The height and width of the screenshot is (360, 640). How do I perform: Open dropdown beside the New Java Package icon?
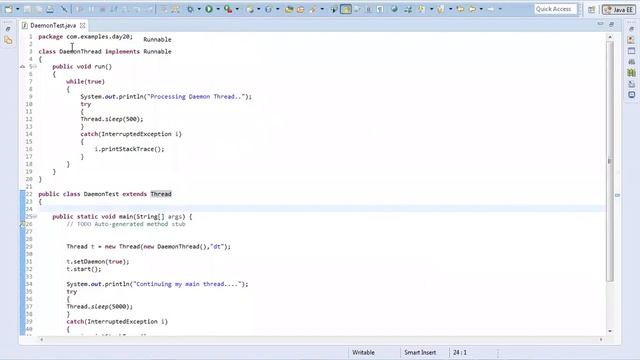coord(259,9)
